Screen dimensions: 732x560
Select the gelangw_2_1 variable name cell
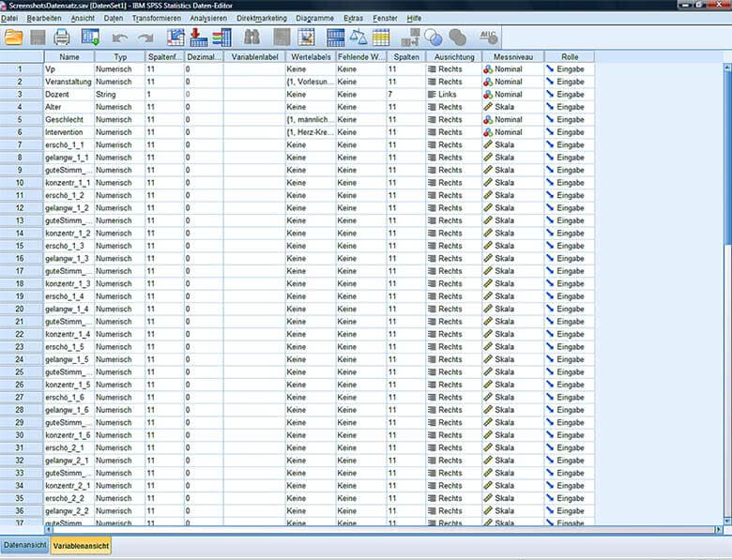tap(69, 461)
